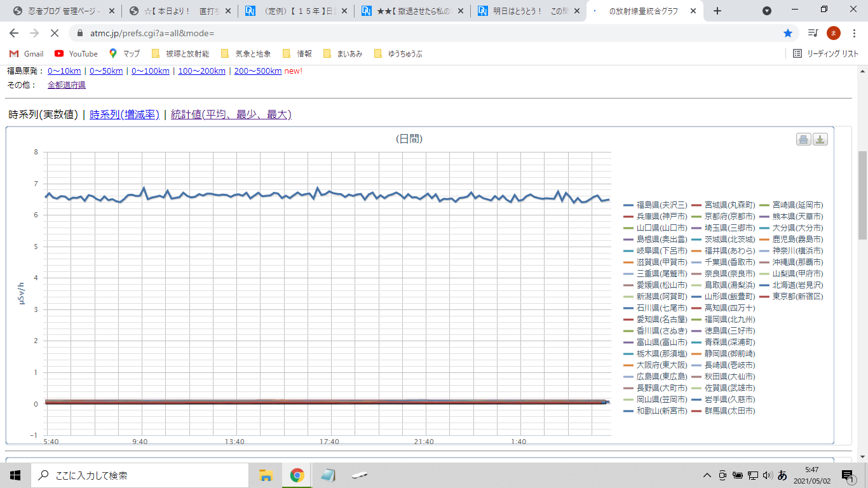
Task: Open the 200〜500km range link
Action: (x=258, y=71)
